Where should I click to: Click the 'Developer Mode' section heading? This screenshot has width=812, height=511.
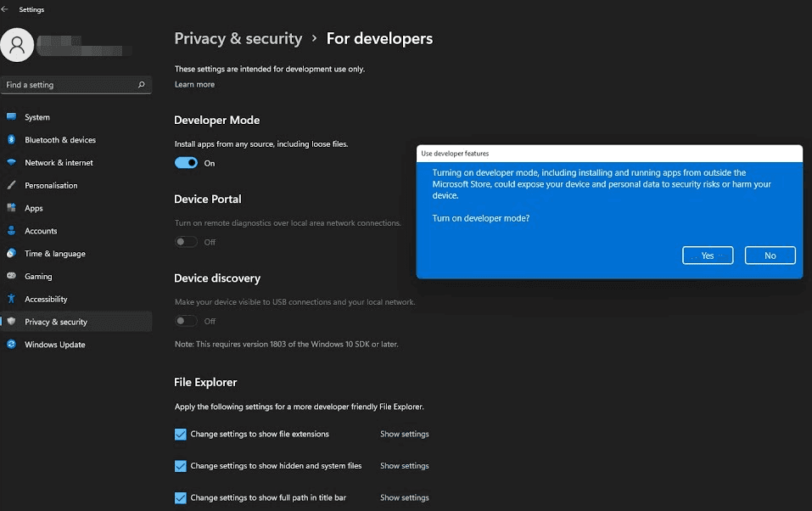pyautogui.click(x=217, y=121)
